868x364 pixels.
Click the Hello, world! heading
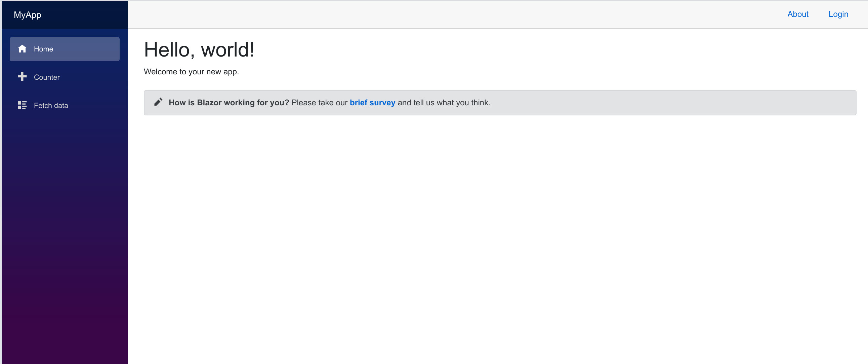(199, 50)
